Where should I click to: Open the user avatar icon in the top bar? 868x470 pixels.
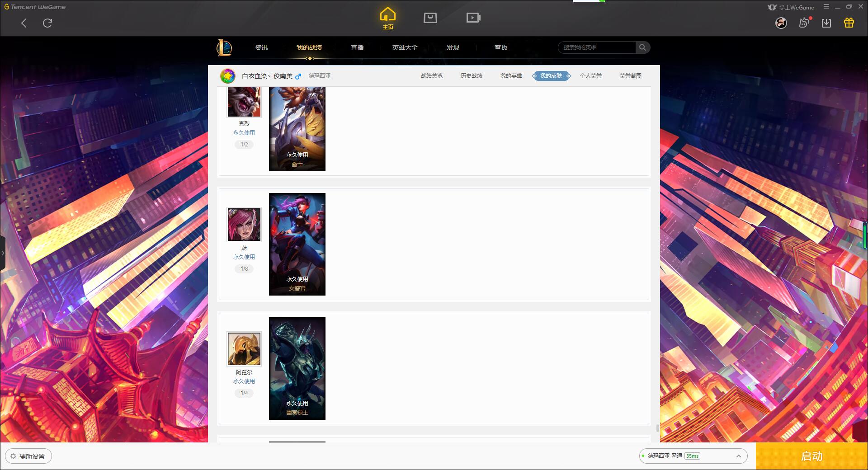[781, 23]
